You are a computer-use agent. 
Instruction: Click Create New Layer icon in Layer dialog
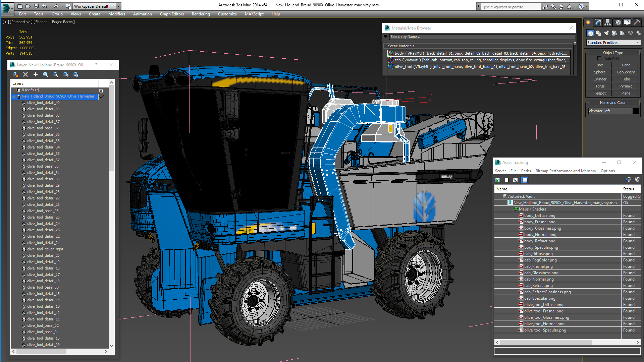pos(15,74)
